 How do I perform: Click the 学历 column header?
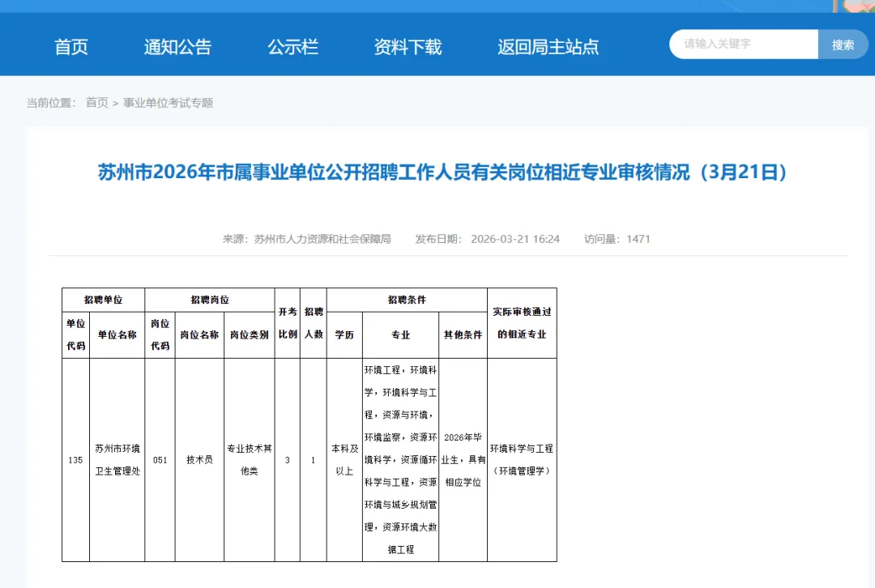point(344,334)
